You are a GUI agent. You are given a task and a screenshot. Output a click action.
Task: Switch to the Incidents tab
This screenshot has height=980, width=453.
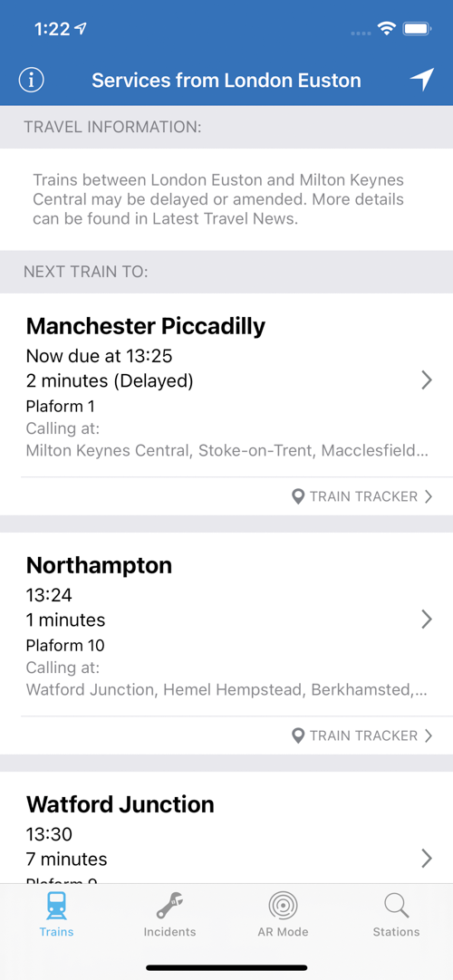tap(170, 915)
